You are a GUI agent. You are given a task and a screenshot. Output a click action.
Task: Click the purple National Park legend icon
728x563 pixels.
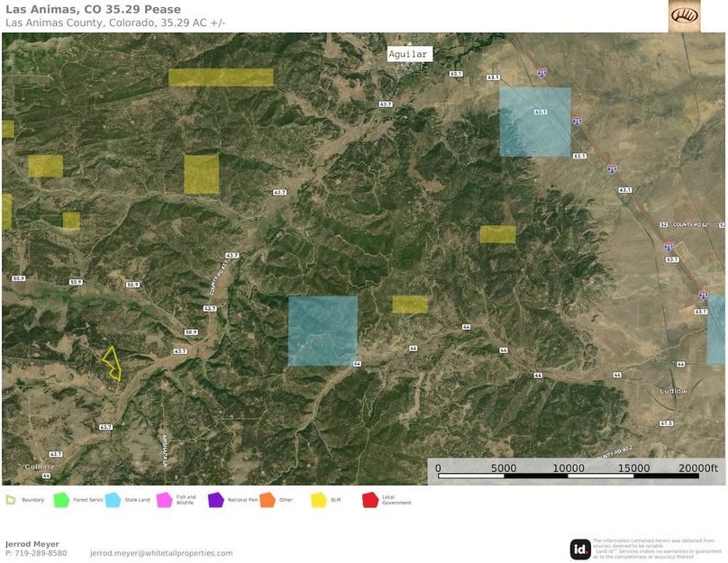[x=215, y=499]
